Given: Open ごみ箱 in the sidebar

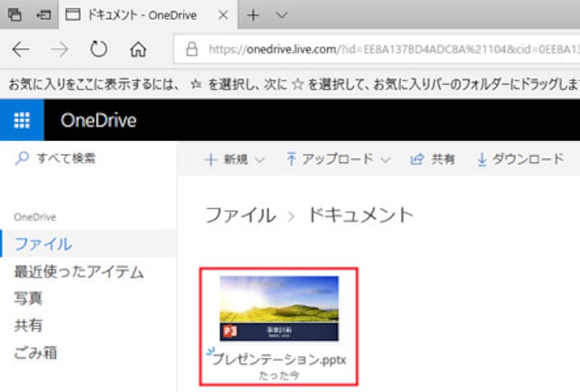Looking at the screenshot, I should pyautogui.click(x=36, y=354).
